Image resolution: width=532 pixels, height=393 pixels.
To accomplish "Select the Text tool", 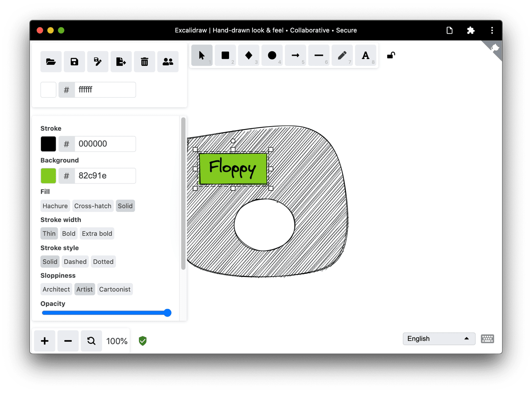I will tap(365, 55).
